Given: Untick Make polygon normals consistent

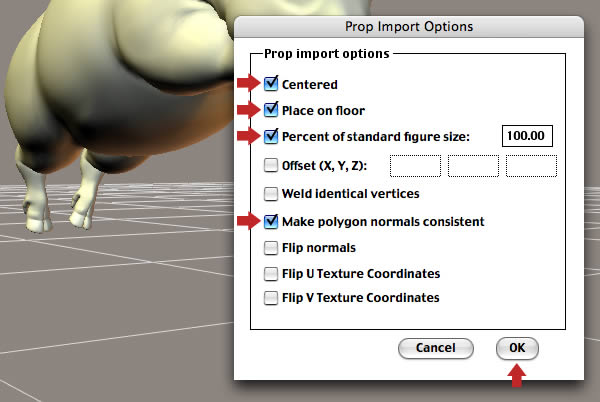Looking at the screenshot, I should (271, 221).
